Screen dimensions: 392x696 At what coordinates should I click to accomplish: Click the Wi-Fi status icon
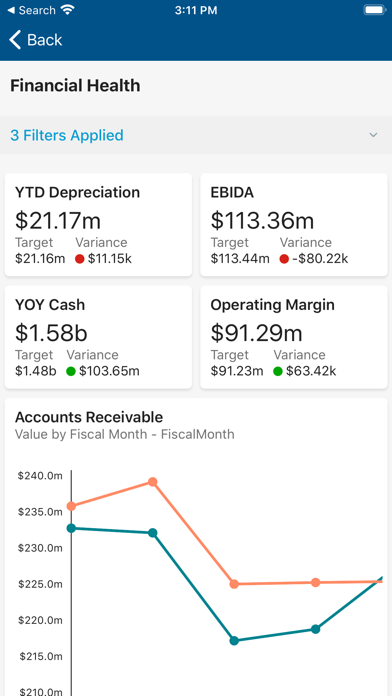[x=67, y=10]
